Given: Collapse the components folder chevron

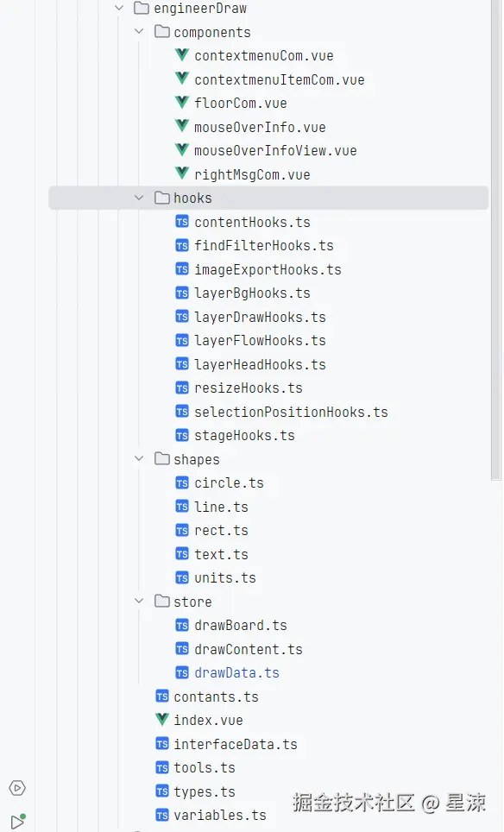Looking at the screenshot, I should (139, 31).
